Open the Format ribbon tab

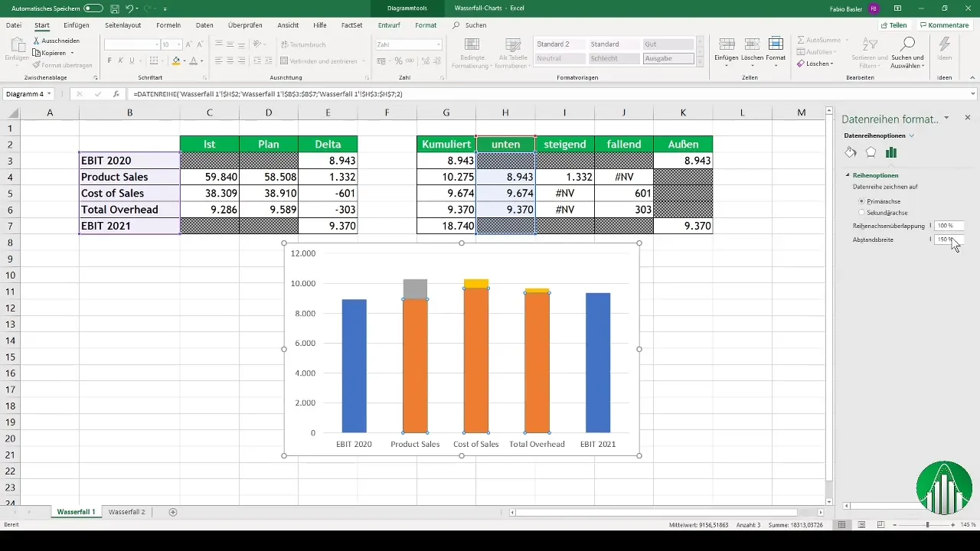[x=426, y=25]
